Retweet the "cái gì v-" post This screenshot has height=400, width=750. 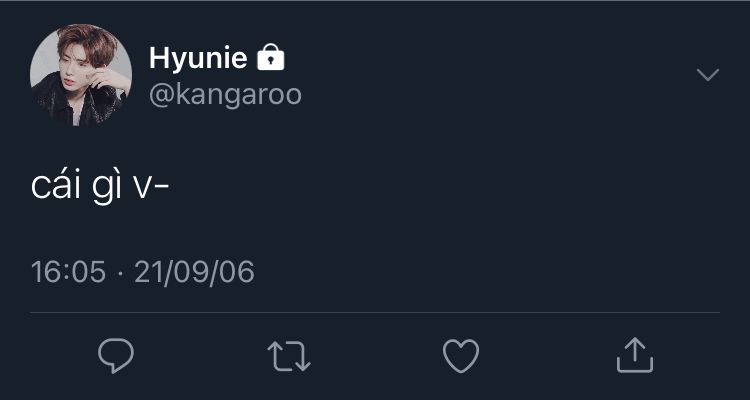pos(289,355)
